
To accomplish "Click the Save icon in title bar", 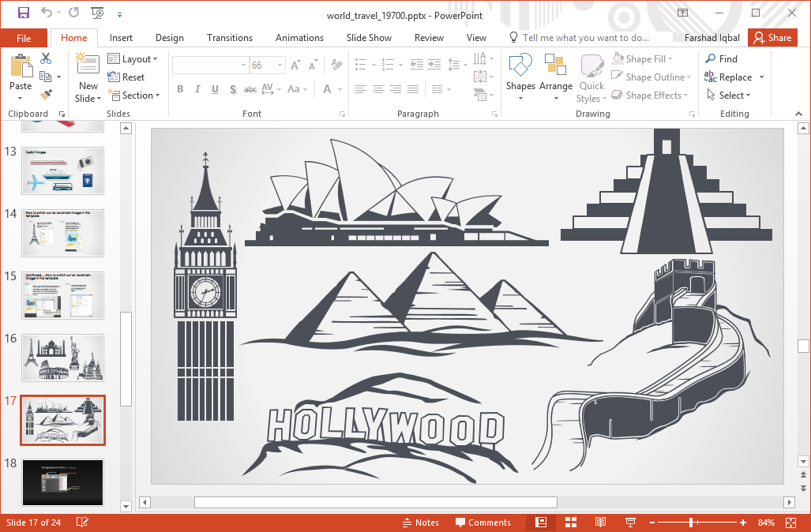I will click(23, 13).
